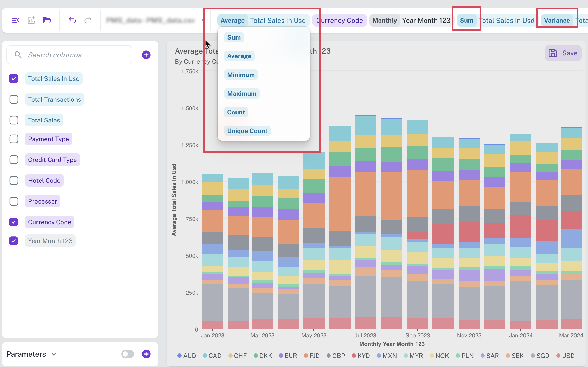
Task: Check the Total Sales checkbox
Action: point(14,120)
